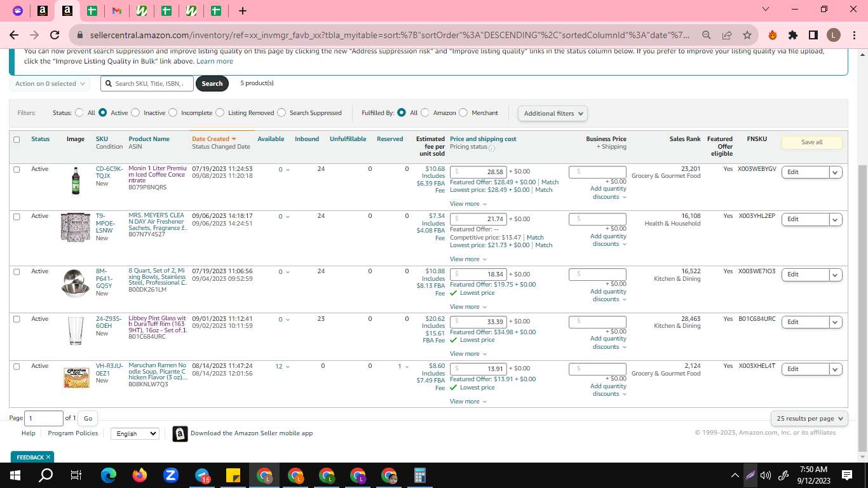Click the Monin price field showing 28.58
Viewport: 868px width, 488px height.
(478, 172)
